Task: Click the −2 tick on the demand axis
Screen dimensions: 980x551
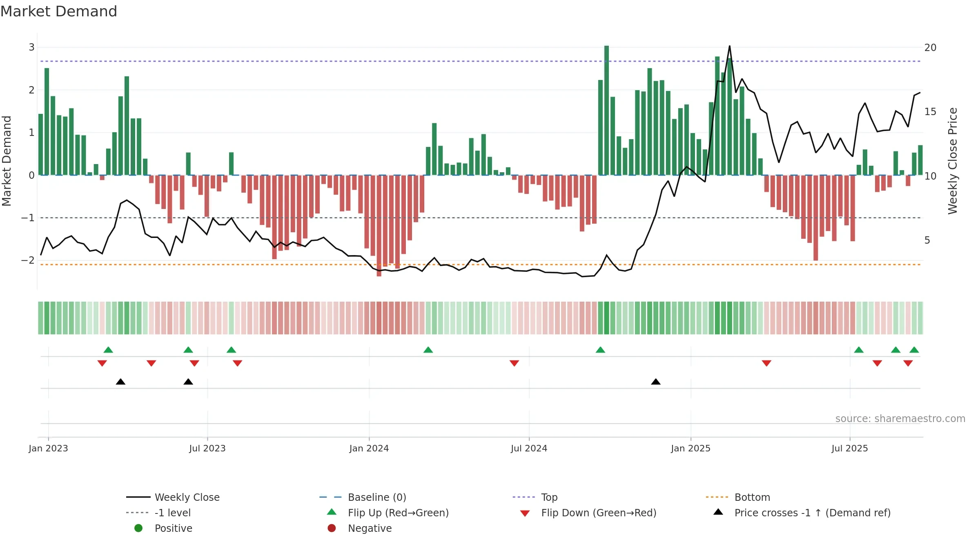Action: 28,260
